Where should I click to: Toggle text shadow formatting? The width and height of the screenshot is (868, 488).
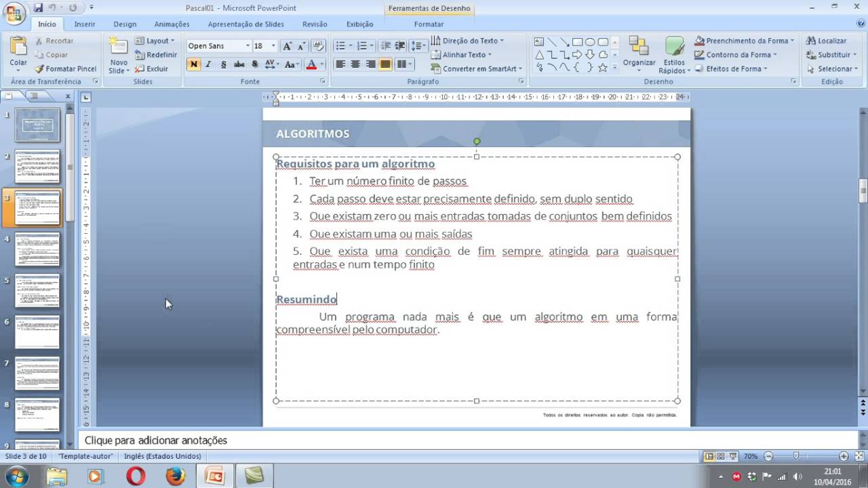tap(254, 64)
